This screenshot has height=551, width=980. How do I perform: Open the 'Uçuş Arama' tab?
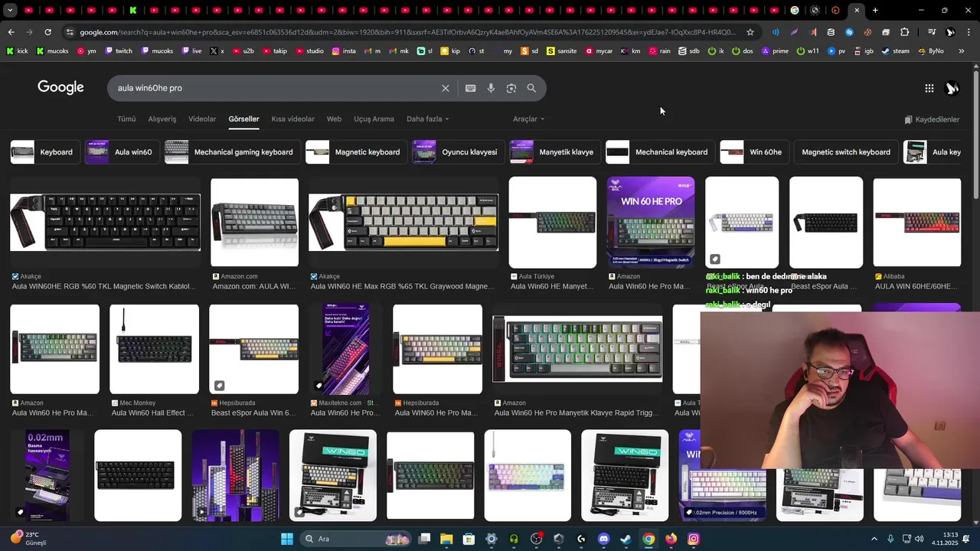(x=374, y=119)
